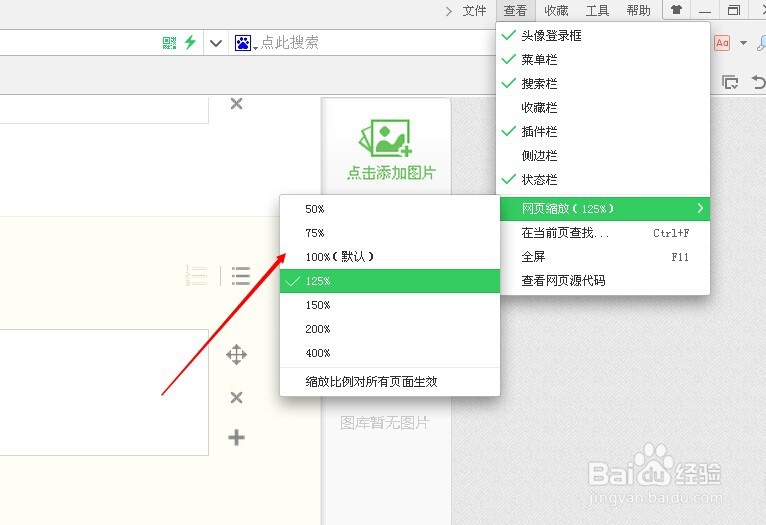The height and width of the screenshot is (525, 766).
Task: Toggle 菜单栏 visibility
Action: (x=603, y=60)
